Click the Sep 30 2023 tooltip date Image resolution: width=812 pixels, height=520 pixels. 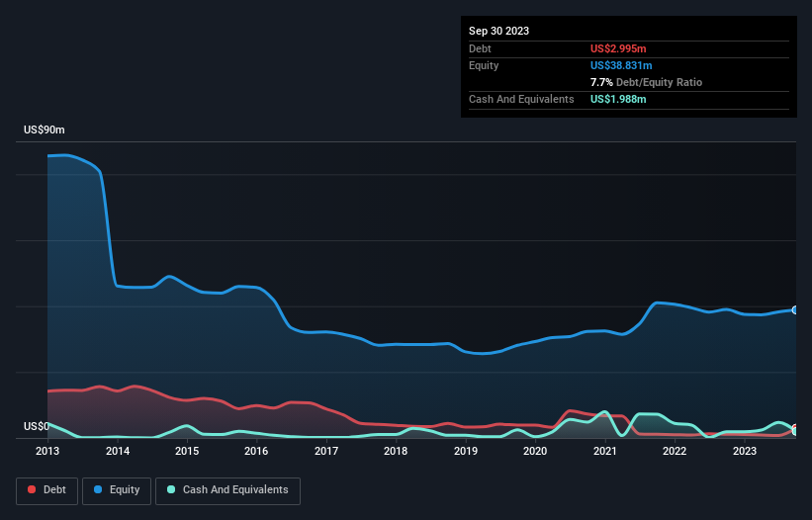coord(498,31)
